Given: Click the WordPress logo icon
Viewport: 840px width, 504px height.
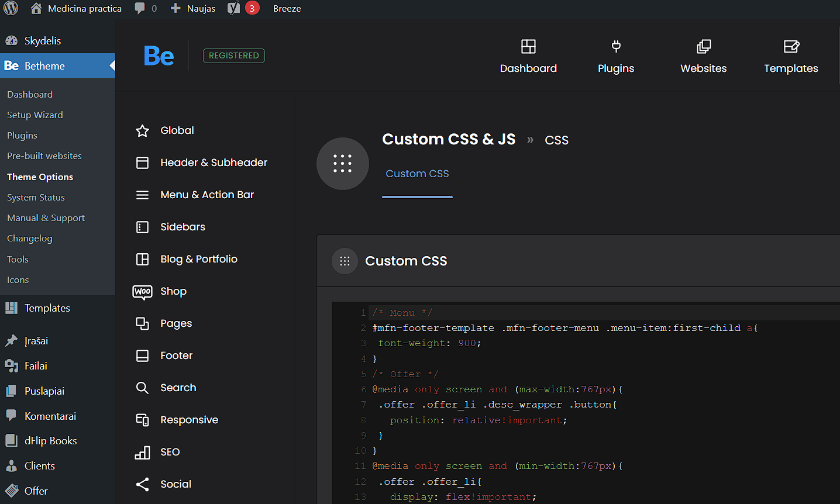Looking at the screenshot, I should [11, 8].
